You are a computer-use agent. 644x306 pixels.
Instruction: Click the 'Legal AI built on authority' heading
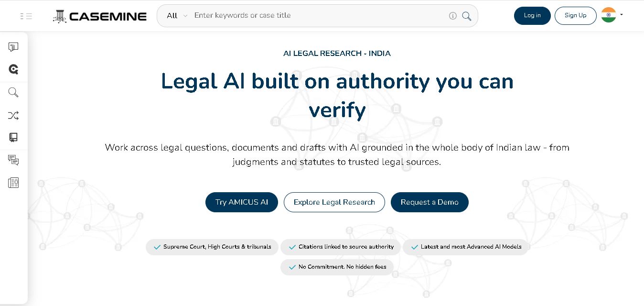pos(337,96)
